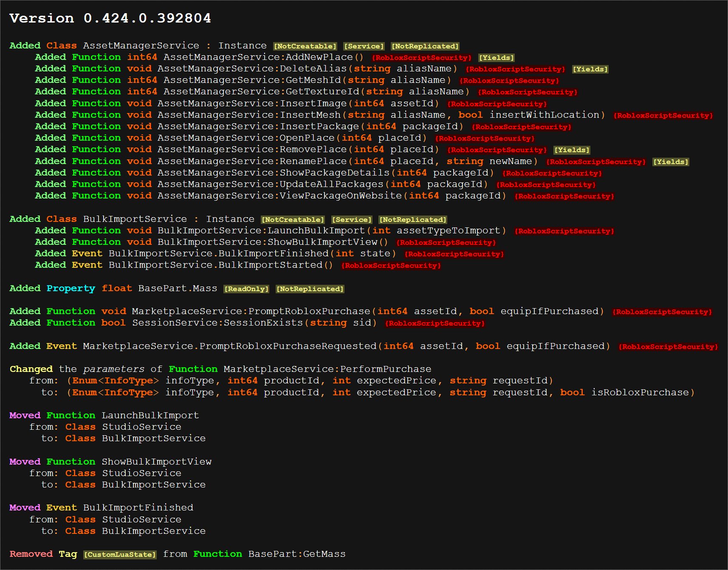Click the cyan "Property" keyword
The height and width of the screenshot is (570, 728).
point(71,288)
